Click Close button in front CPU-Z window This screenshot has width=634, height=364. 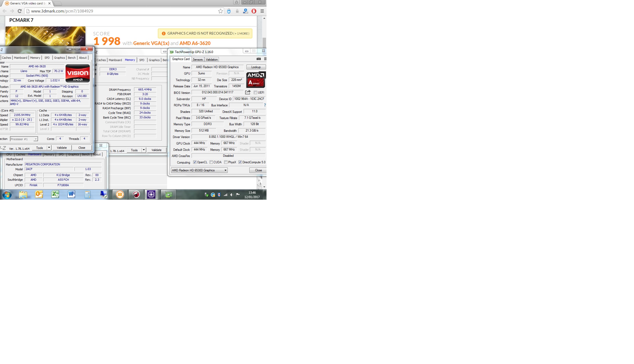(82, 148)
